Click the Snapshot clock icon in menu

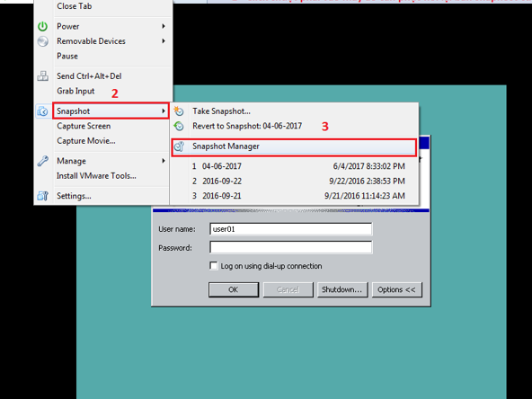[x=42, y=111]
